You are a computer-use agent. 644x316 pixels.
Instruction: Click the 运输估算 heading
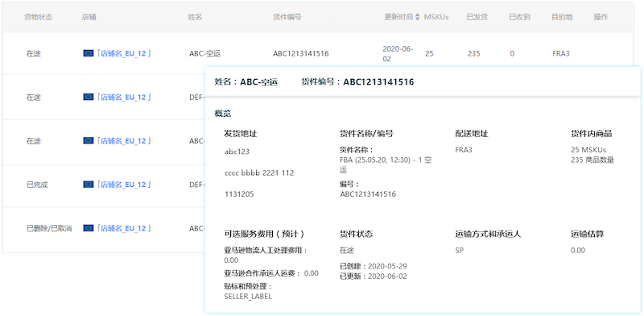click(x=588, y=234)
